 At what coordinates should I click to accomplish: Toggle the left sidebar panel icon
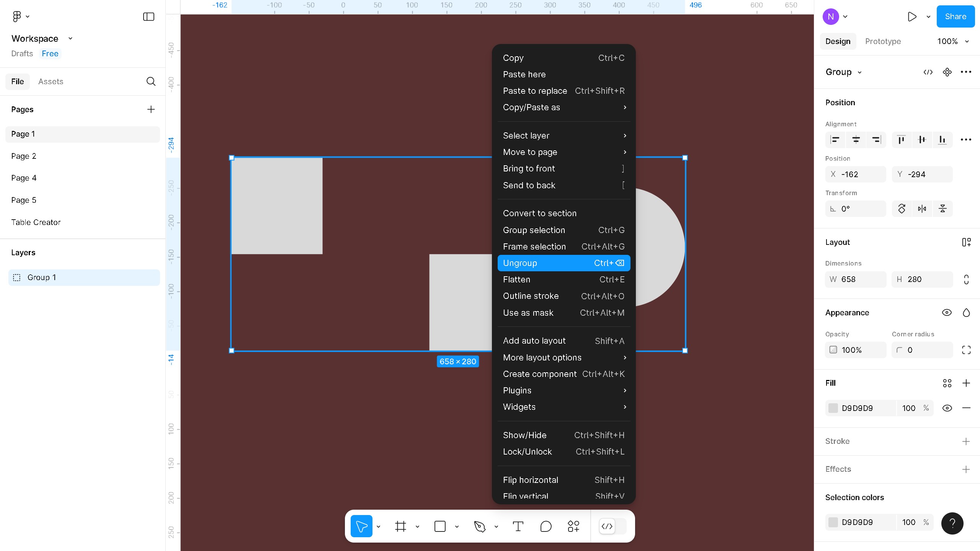coord(149,16)
